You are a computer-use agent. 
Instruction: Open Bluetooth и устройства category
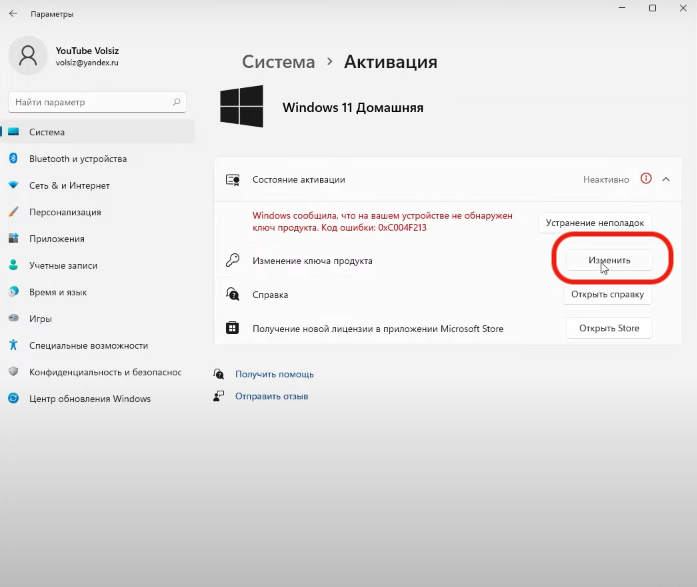tap(97, 159)
